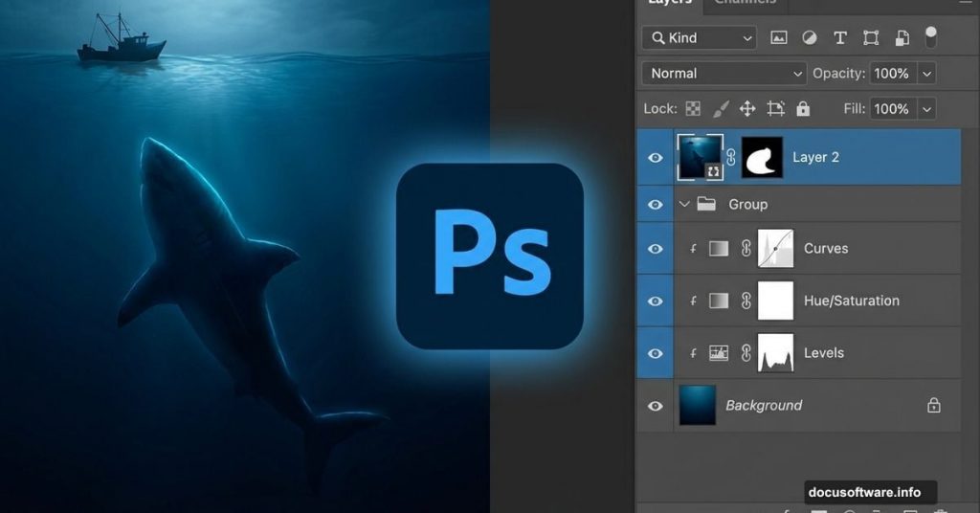Hide the Curves layer eye icon
The image size is (980, 513).
pos(655,249)
